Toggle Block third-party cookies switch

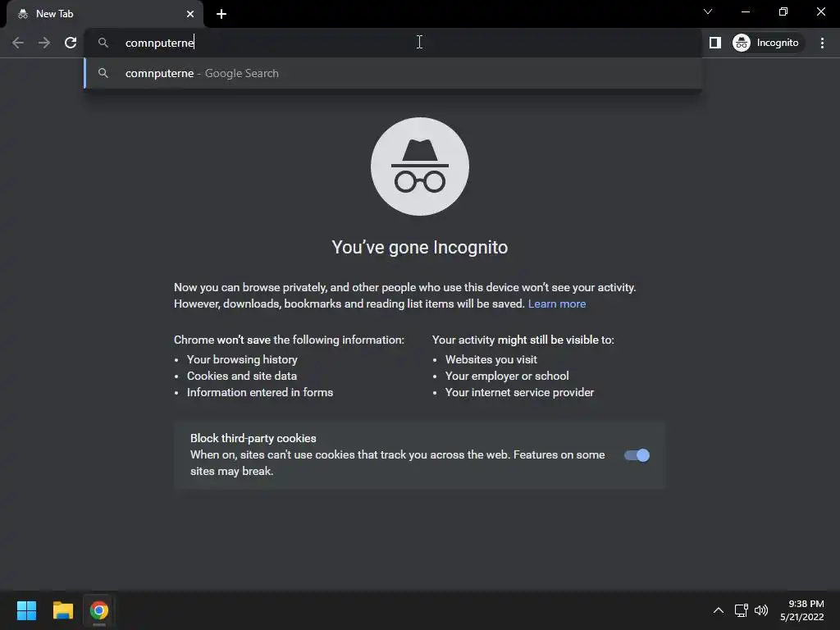click(637, 455)
